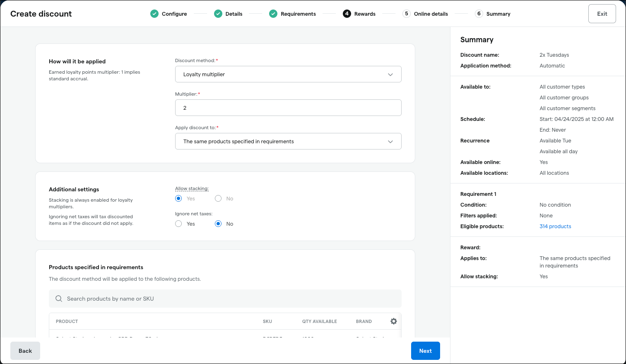This screenshot has height=364, width=626.
Task: Open the 314 products link
Action: pos(555,226)
